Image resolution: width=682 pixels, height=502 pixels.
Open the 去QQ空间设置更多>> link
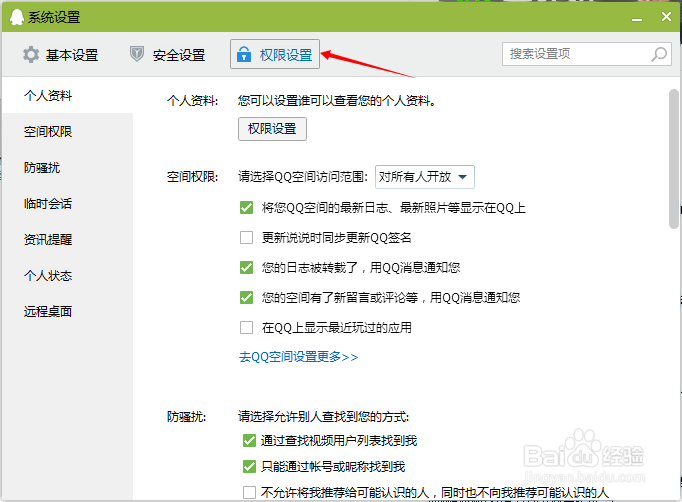[x=298, y=357]
